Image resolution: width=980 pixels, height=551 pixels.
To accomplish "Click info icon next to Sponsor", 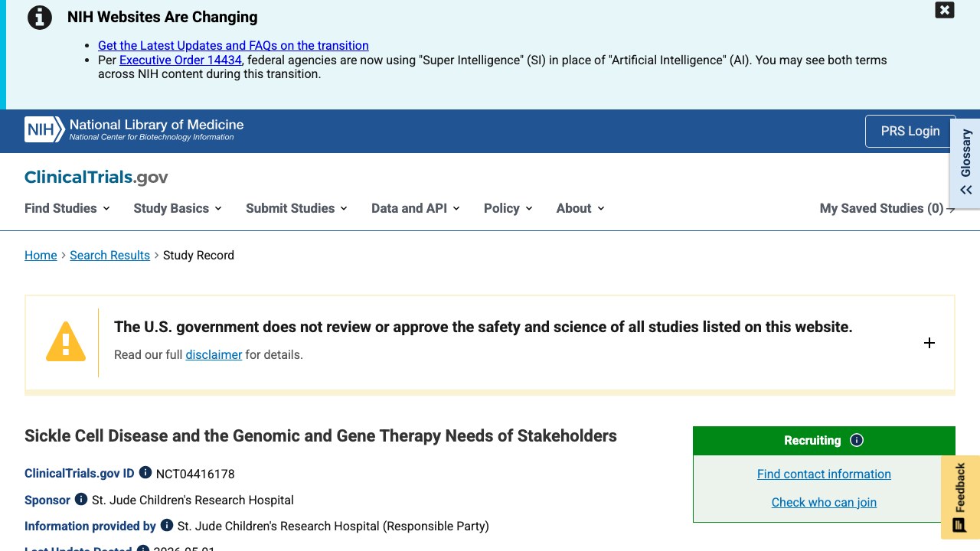I will pyautogui.click(x=81, y=499).
